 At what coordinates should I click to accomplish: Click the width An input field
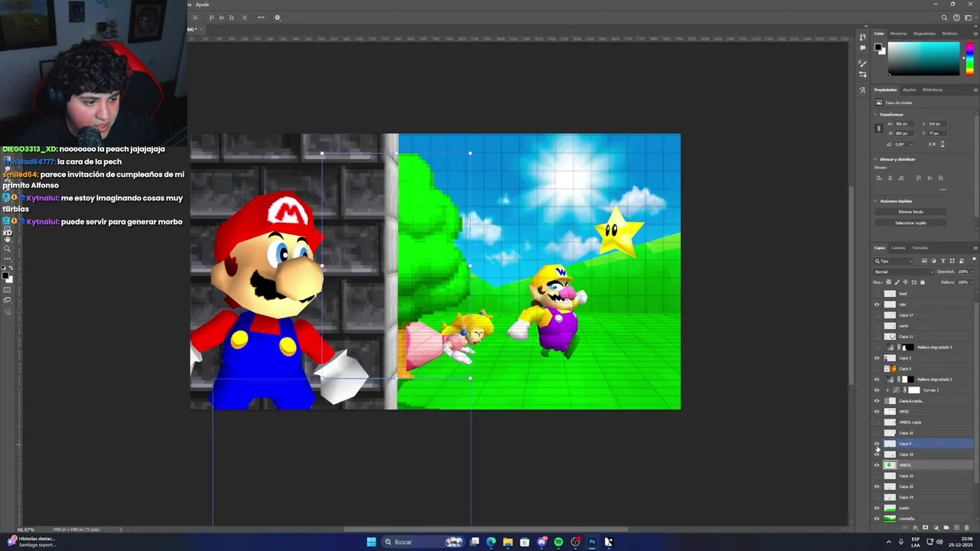tap(903, 124)
